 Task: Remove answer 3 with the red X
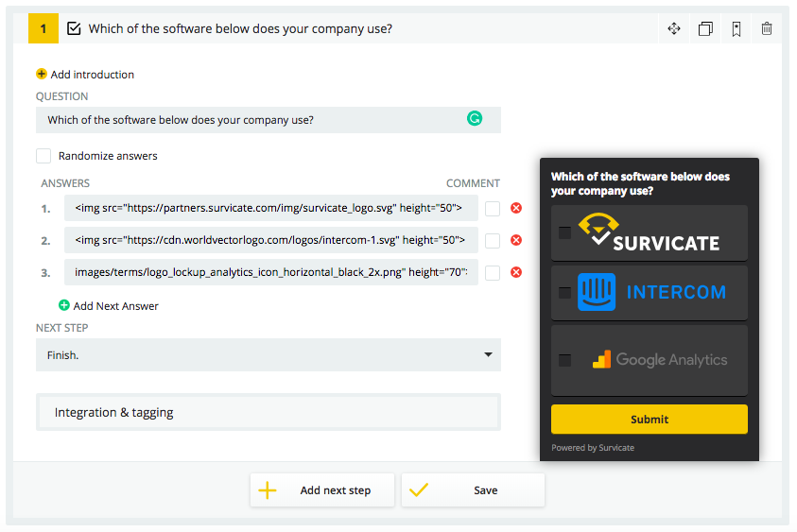pyautogui.click(x=516, y=272)
